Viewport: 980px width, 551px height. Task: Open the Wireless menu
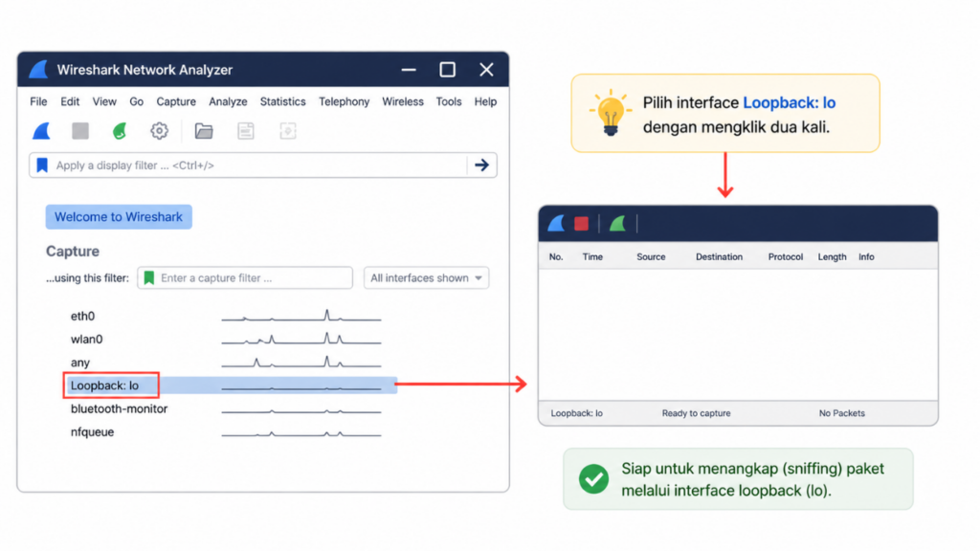pyautogui.click(x=403, y=101)
